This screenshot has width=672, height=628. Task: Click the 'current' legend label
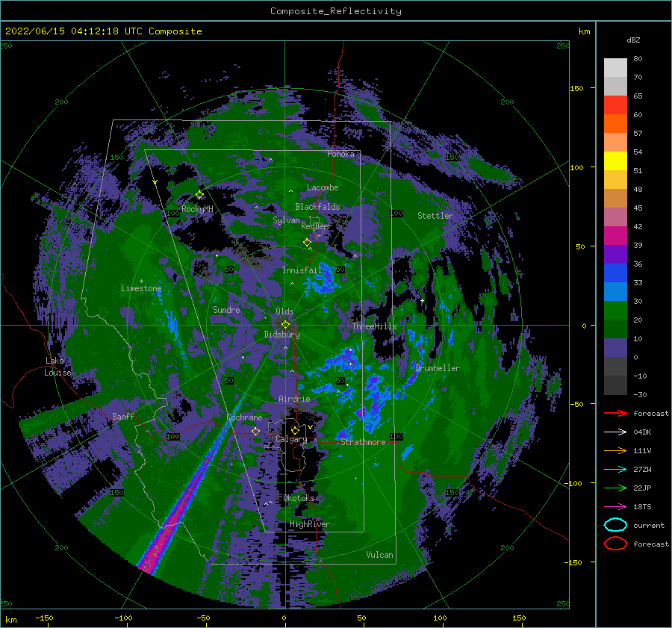click(649, 525)
